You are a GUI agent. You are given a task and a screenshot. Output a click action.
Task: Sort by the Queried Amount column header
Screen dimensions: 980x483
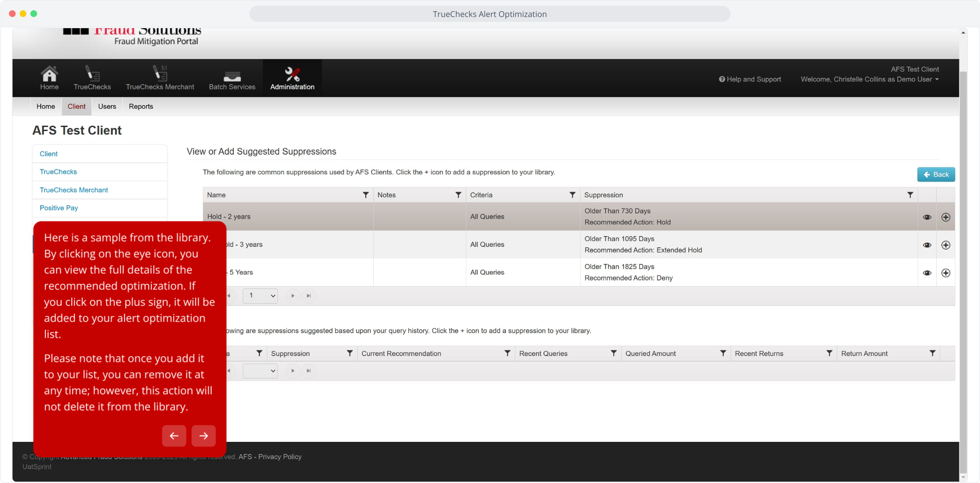651,353
